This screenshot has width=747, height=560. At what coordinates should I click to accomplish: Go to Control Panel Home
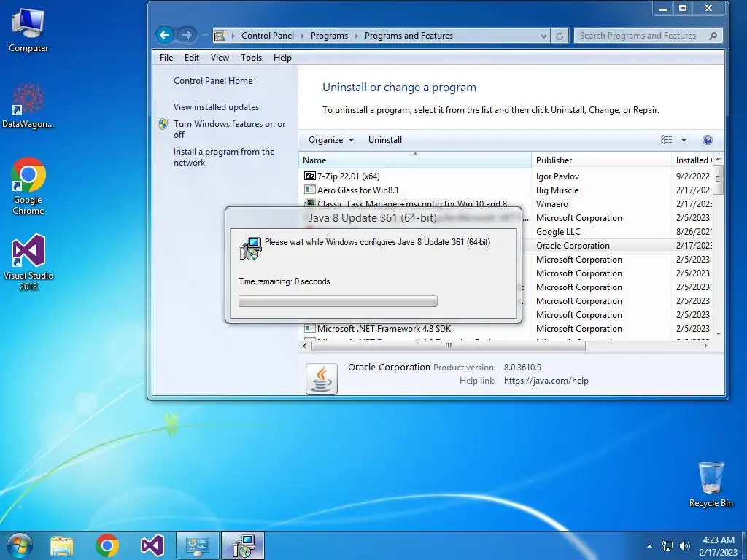213,81
